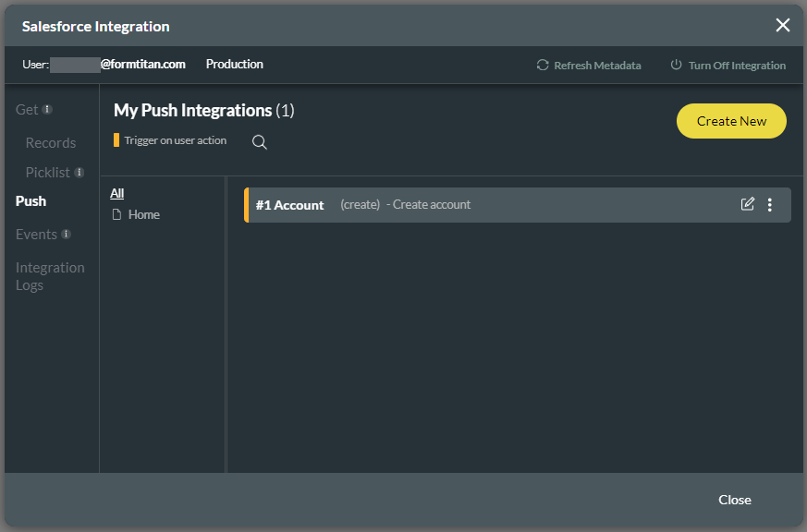View the info badge beside Get
This screenshot has width=807, height=532.
pos(45,107)
